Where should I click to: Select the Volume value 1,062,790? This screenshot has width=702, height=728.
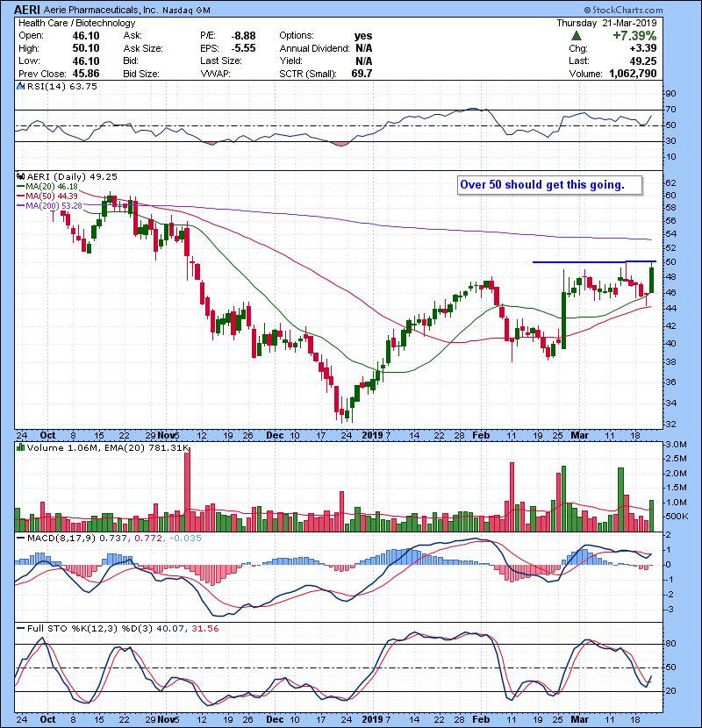pos(633,74)
